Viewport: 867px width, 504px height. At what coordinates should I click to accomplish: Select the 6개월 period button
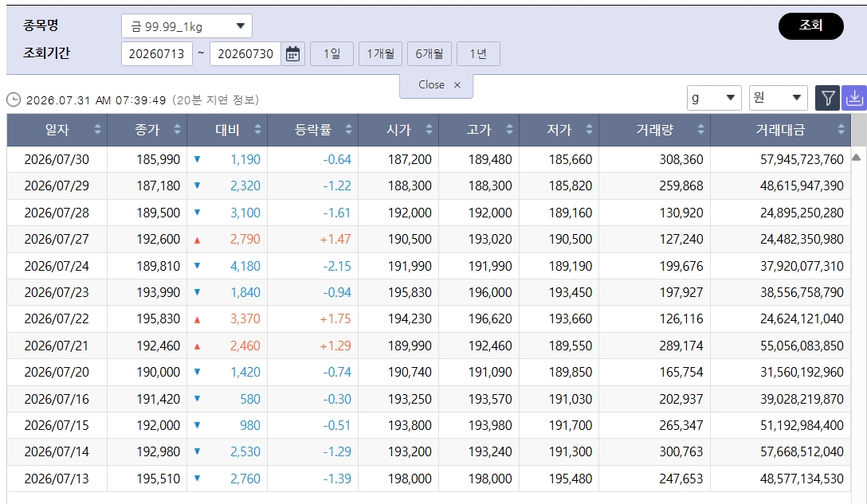coord(429,53)
